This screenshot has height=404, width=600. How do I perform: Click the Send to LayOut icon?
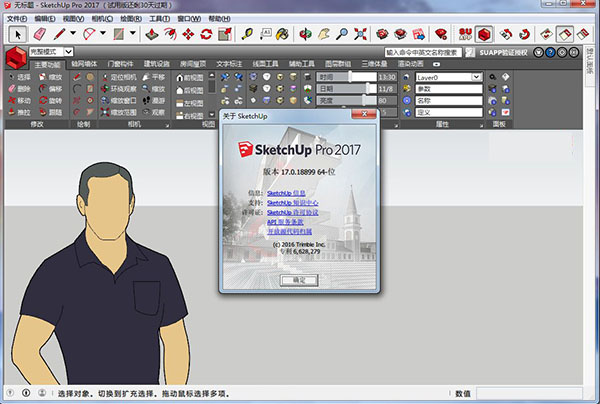click(419, 34)
